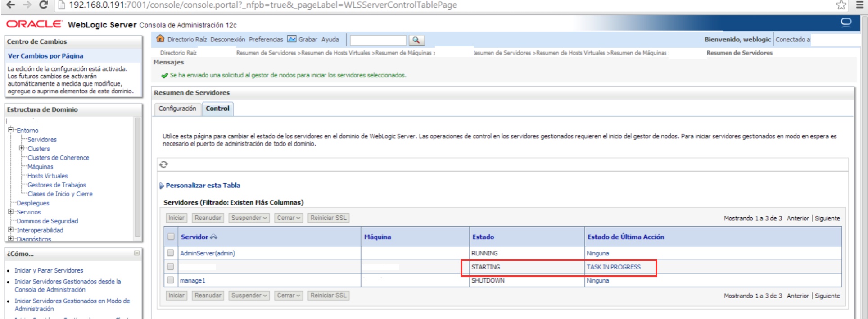This screenshot has height=319, width=868.
Task: Open Iniciar y Parar Servidores help link
Action: pyautogui.click(x=49, y=270)
